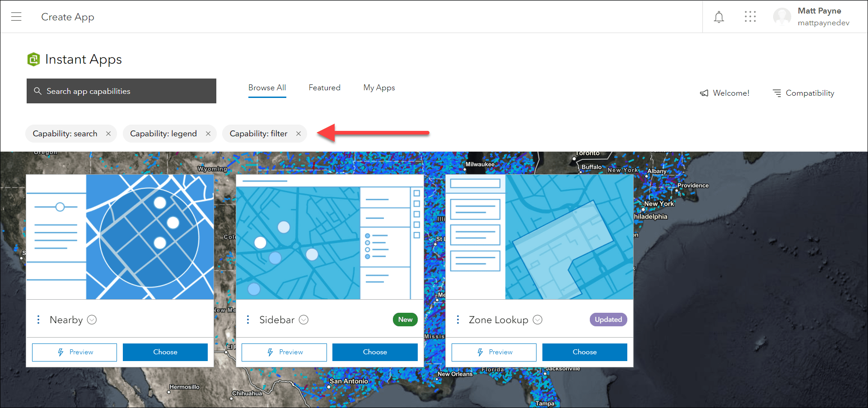Click the Capability: legend chip label

(163, 134)
